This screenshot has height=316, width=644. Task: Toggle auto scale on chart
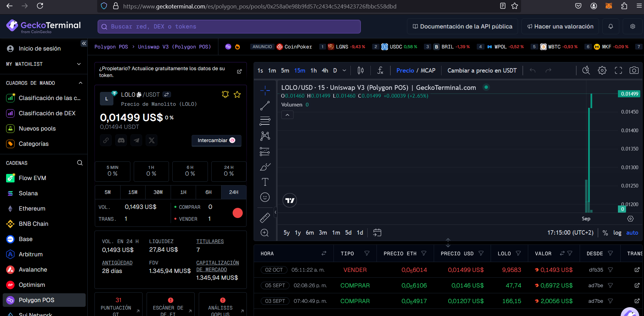(632, 233)
